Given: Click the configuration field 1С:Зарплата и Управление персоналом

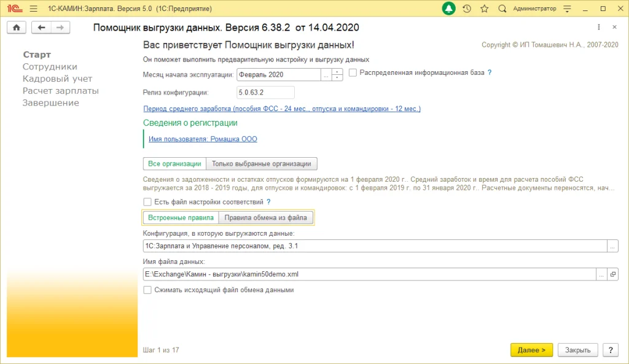Looking at the screenshot, I should tap(375, 246).
